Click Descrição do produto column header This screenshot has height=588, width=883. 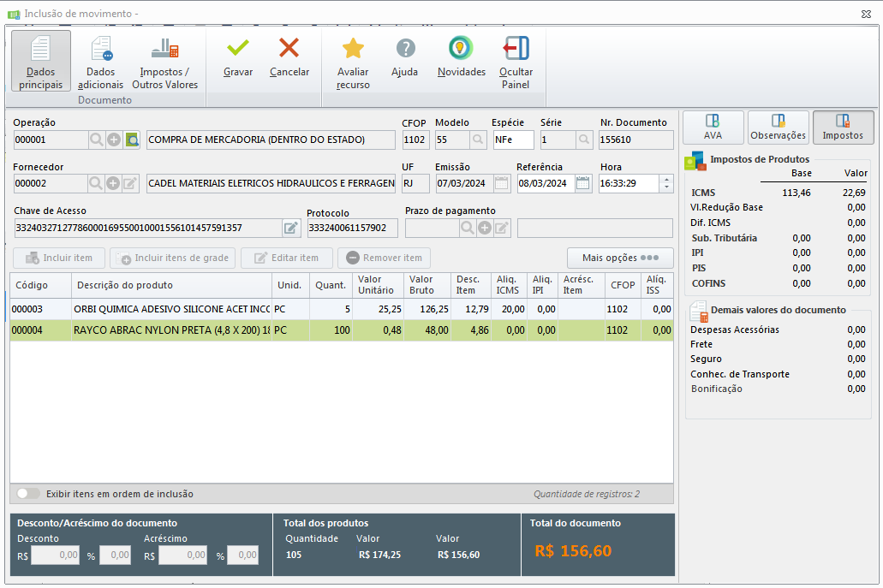point(171,285)
